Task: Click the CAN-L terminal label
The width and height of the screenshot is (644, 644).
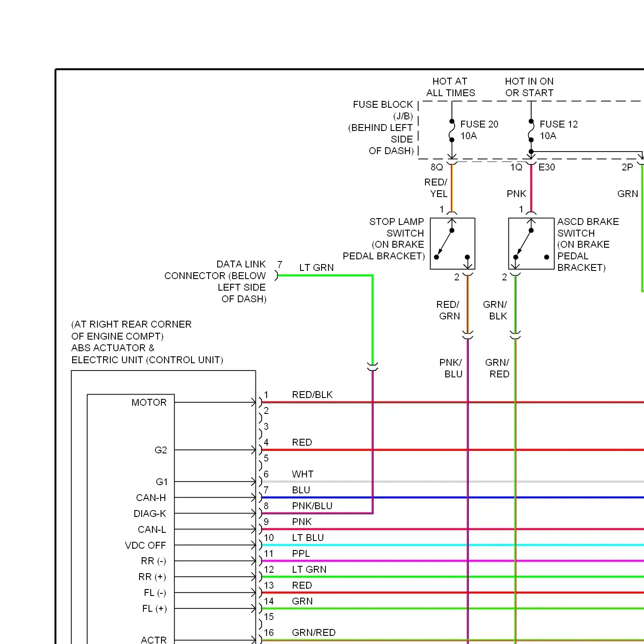Action: (152, 530)
